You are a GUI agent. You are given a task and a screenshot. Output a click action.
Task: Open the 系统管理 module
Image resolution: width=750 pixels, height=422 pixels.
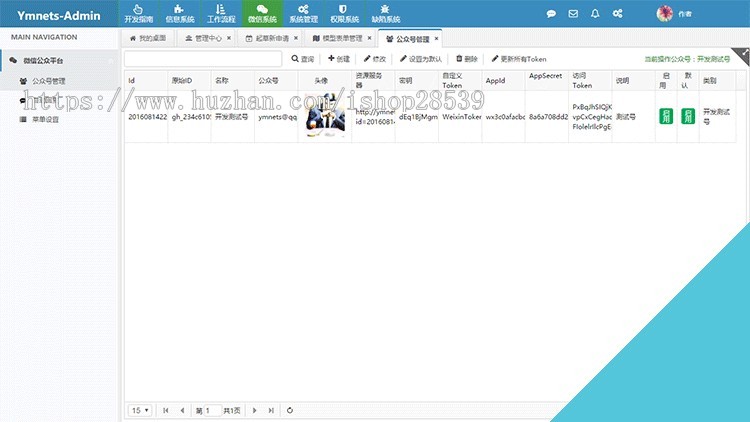click(303, 13)
